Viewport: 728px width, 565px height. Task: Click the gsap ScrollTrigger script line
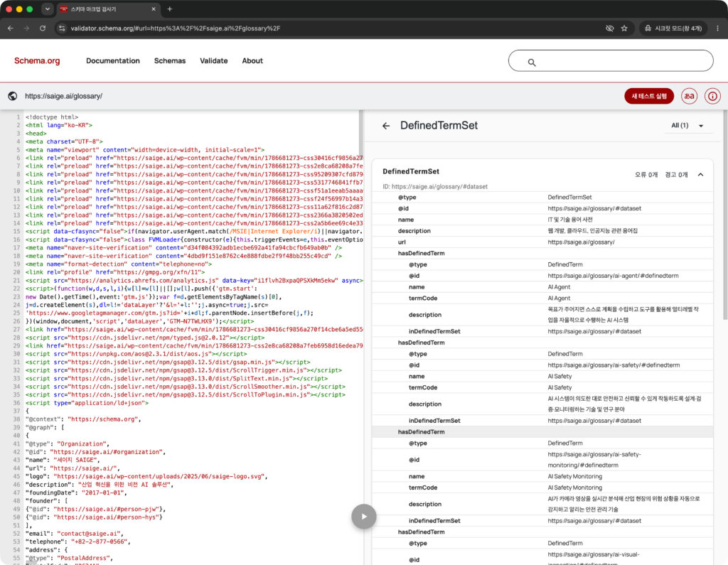(x=184, y=370)
